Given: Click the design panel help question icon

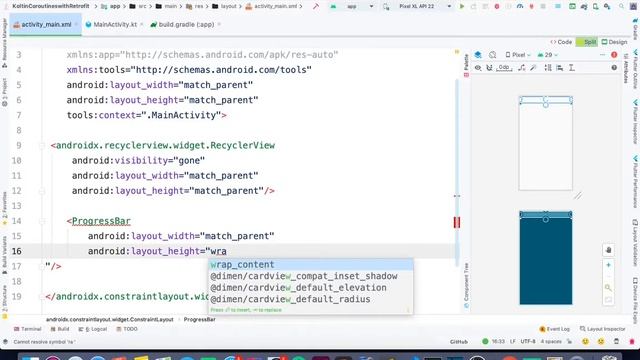Looking at the screenshot, I should click(x=614, y=68).
